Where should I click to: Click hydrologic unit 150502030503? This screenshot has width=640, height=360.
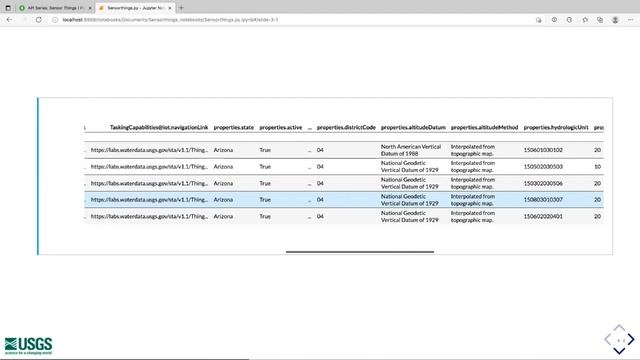tap(543, 167)
